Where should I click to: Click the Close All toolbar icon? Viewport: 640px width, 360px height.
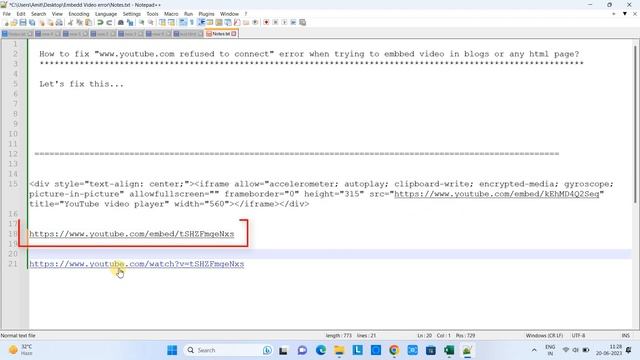[x=51, y=22]
